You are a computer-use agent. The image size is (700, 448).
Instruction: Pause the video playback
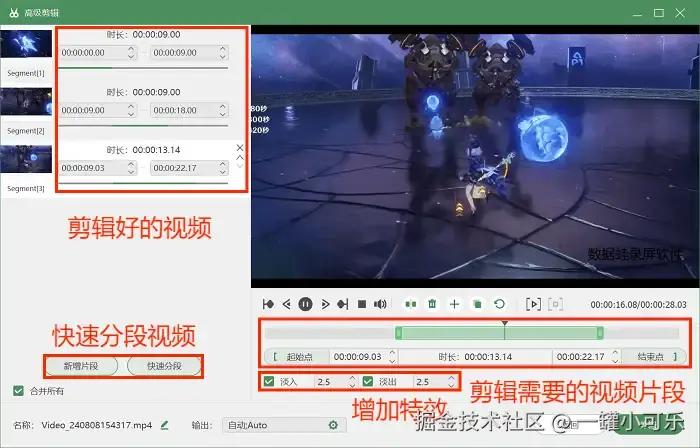tap(305, 304)
